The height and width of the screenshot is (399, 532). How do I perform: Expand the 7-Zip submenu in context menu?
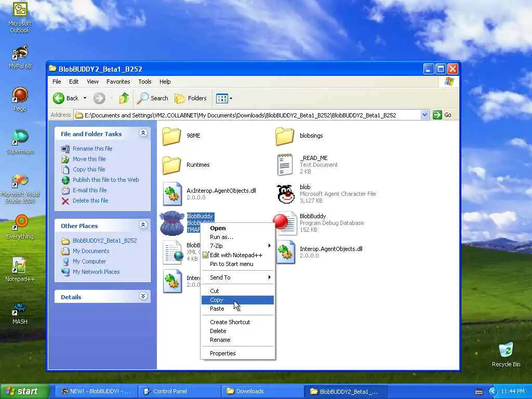pyautogui.click(x=237, y=246)
